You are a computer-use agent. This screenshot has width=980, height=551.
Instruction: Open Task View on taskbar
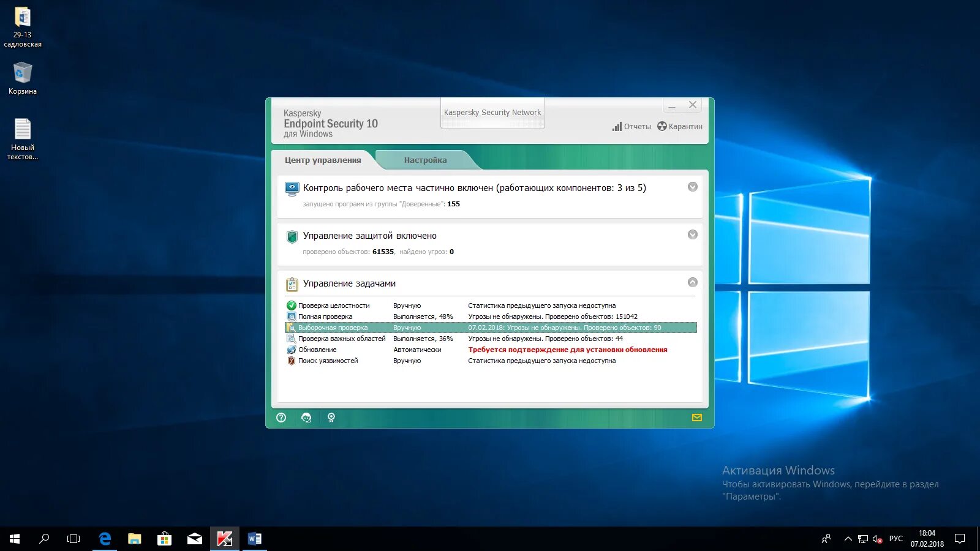point(73,539)
